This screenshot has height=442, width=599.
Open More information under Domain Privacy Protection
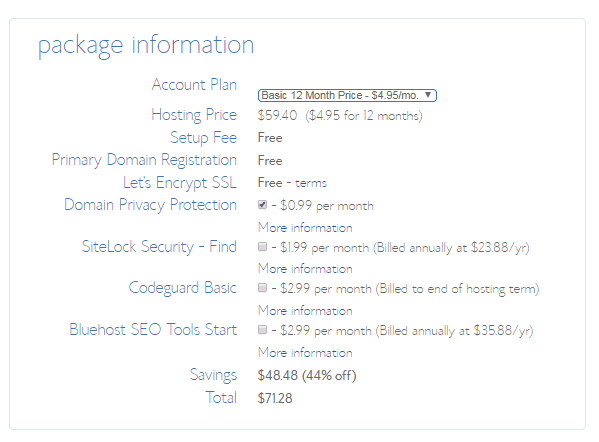305,228
